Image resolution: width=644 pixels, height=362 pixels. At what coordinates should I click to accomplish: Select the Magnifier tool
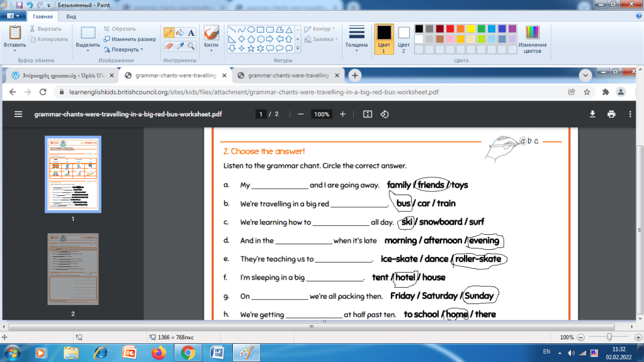pos(191,46)
